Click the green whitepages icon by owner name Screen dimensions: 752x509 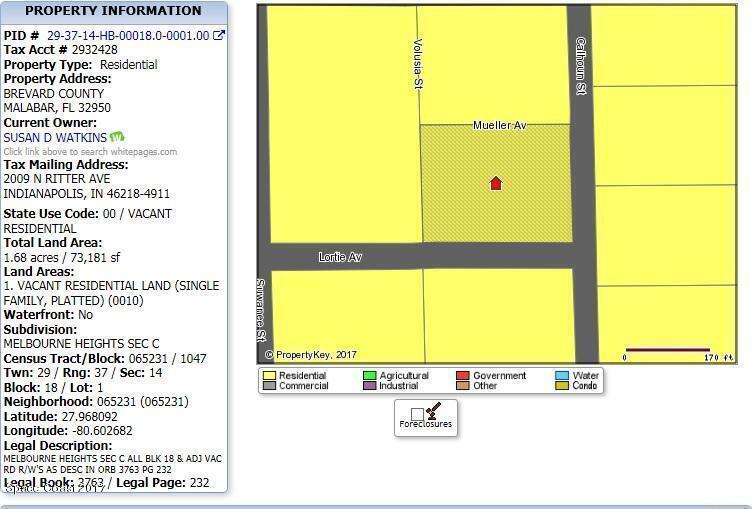tap(117, 137)
